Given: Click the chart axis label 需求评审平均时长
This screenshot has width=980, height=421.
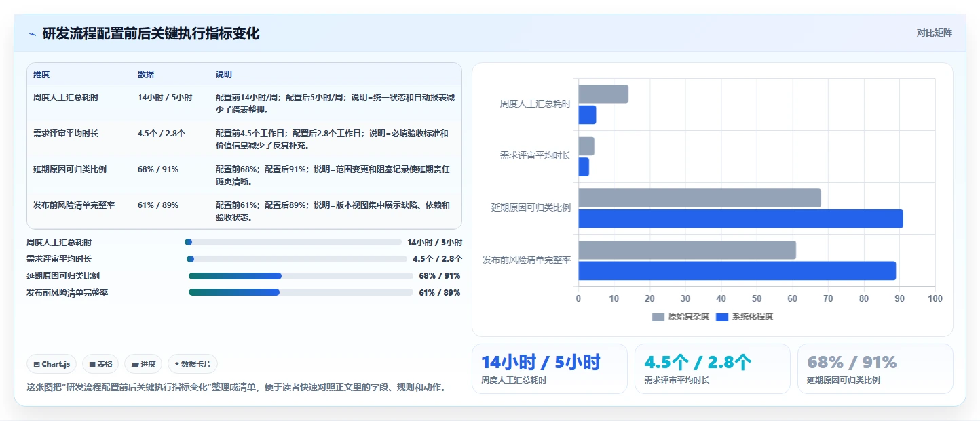Looking at the screenshot, I should [535, 156].
